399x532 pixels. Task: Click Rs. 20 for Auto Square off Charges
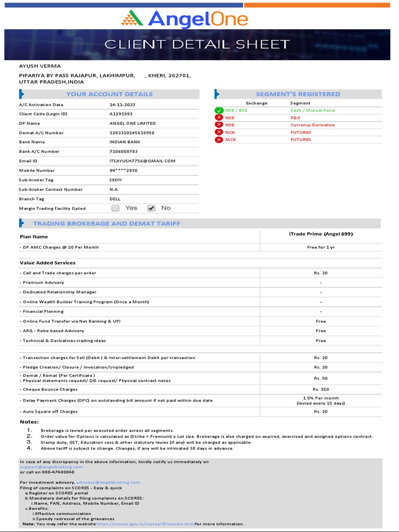tap(321, 411)
